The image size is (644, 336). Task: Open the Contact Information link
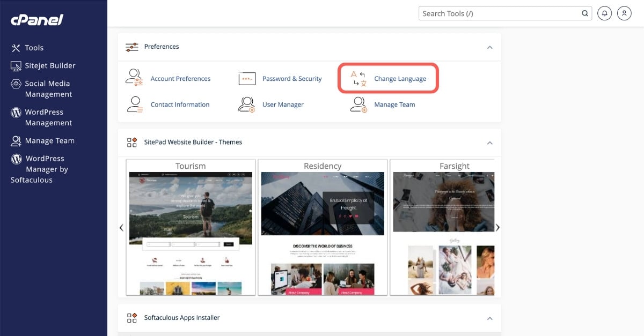pos(180,104)
